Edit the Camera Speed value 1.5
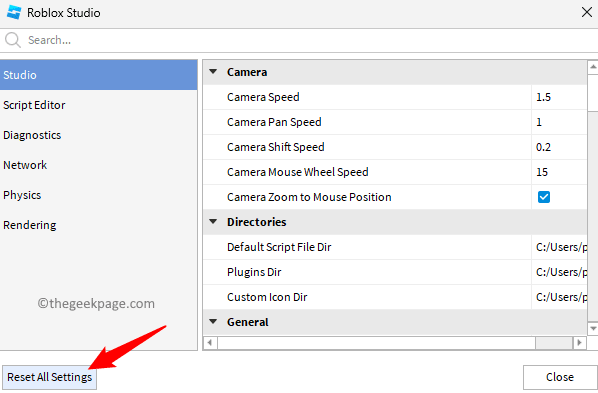 coord(559,97)
